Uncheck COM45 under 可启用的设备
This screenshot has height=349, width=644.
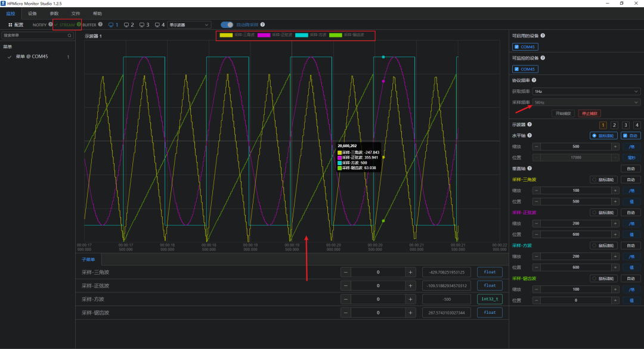(516, 46)
